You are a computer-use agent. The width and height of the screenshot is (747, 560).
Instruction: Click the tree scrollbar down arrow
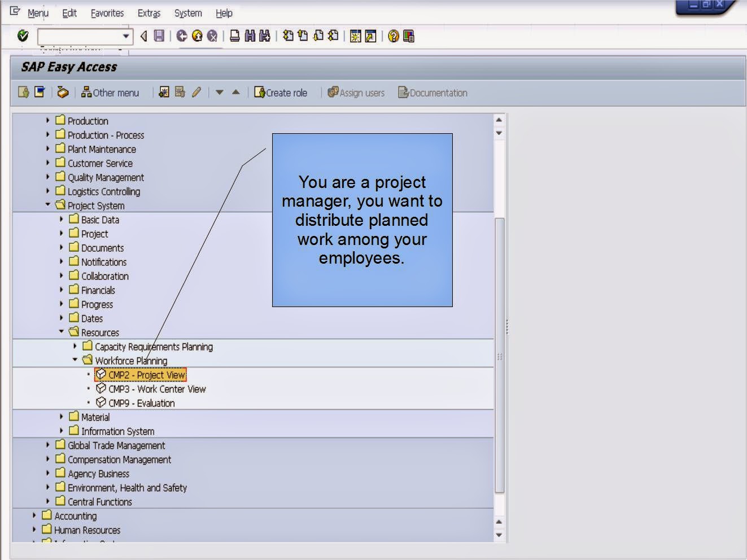pyautogui.click(x=499, y=534)
